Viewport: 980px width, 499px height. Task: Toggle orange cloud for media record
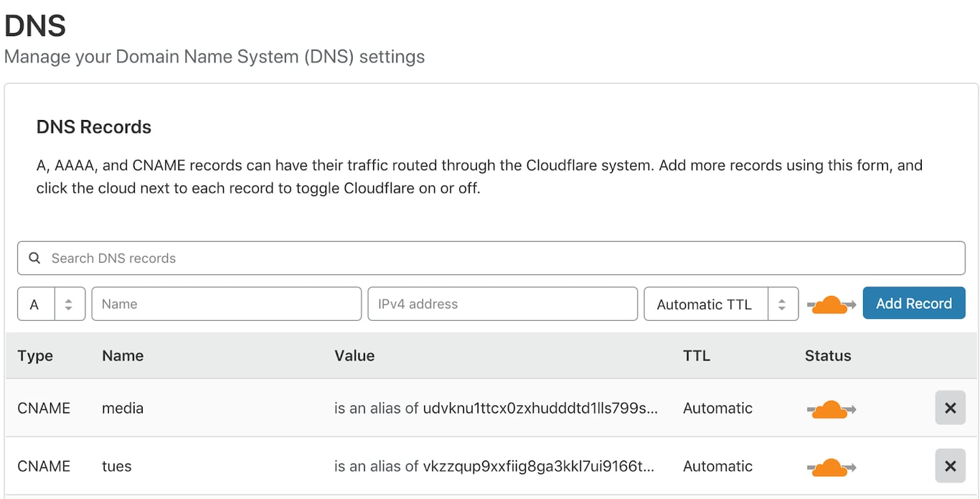coord(831,409)
